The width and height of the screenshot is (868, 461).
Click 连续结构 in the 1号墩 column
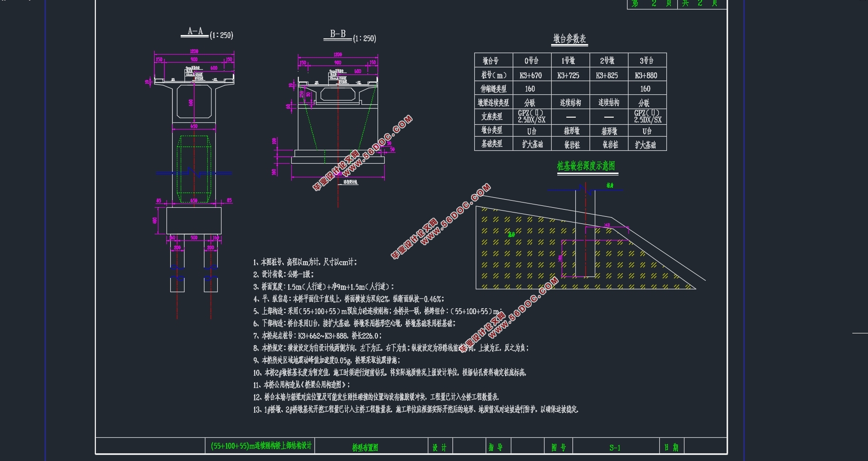pyautogui.click(x=570, y=102)
